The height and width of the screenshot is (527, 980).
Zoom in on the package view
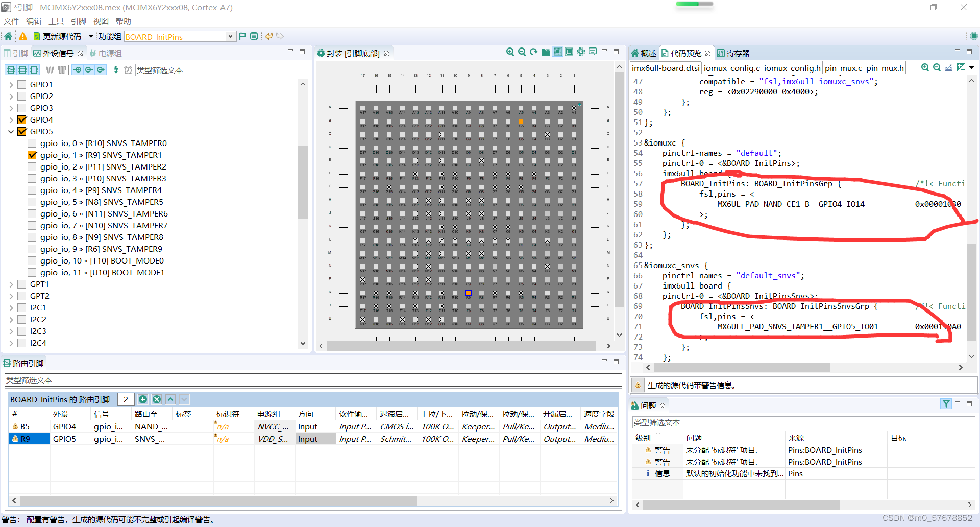point(510,52)
